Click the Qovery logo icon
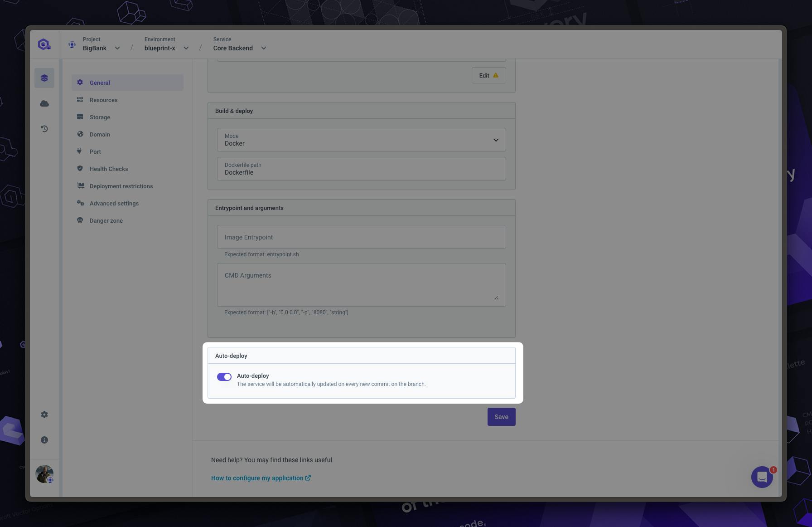Screen dimensions: 812x527 [44, 44]
